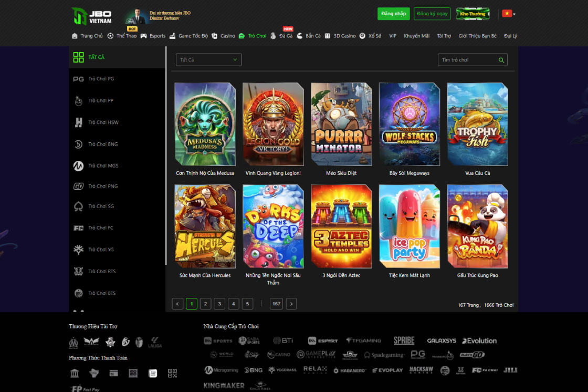Go to Trang Chủ menu
This screenshot has height=392, width=588.
pos(87,36)
